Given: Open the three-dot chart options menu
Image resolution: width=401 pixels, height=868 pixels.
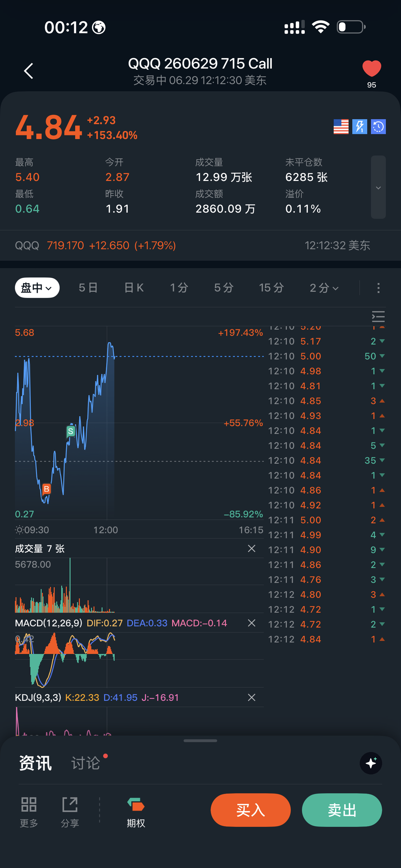Looking at the screenshot, I should tap(378, 288).
